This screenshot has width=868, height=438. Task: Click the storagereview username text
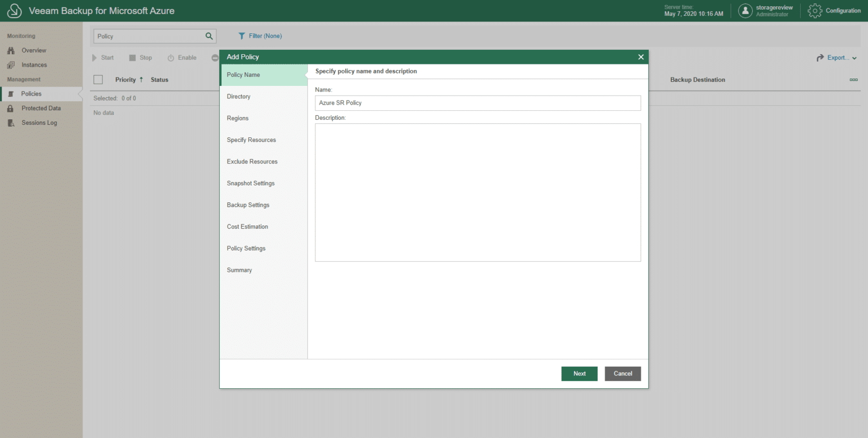[x=775, y=7]
